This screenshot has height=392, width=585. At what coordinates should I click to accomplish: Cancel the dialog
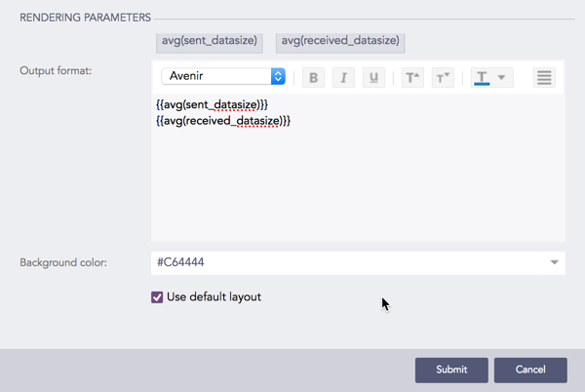pos(530,370)
